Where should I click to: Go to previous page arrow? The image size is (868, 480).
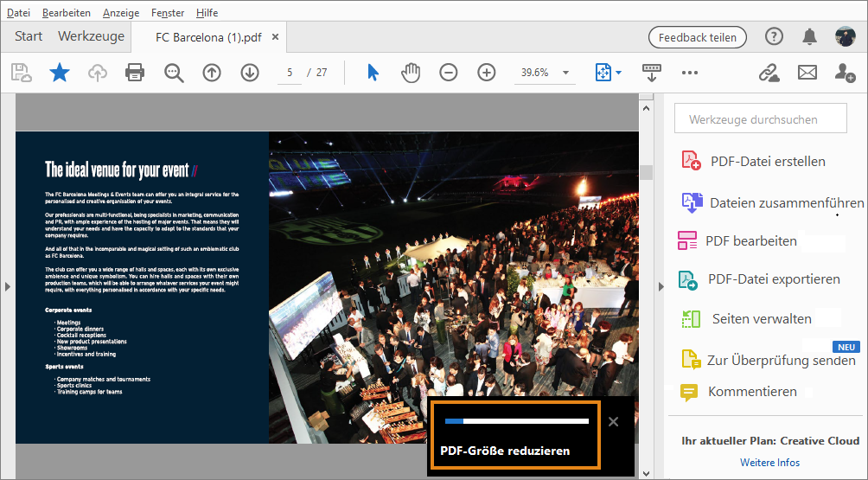[212, 73]
